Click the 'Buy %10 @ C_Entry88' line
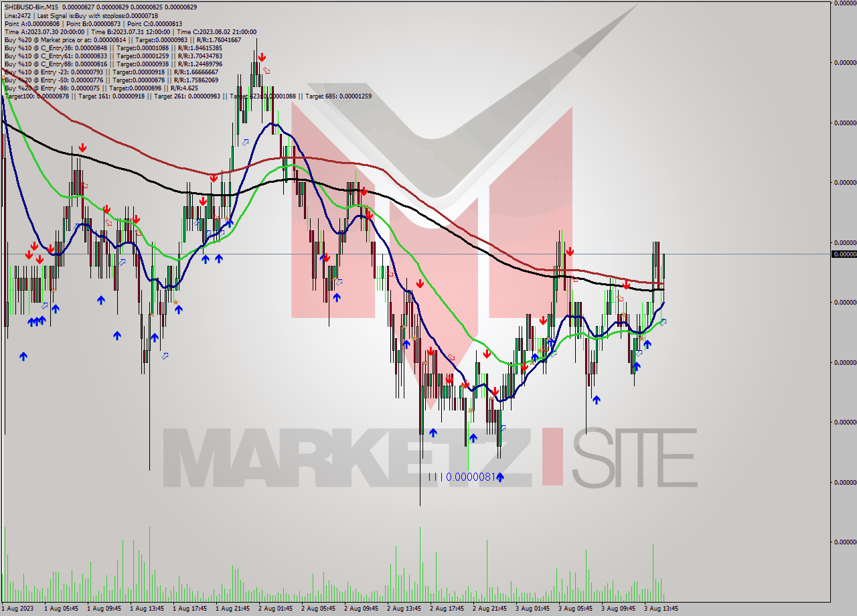857x616 pixels. (113, 64)
